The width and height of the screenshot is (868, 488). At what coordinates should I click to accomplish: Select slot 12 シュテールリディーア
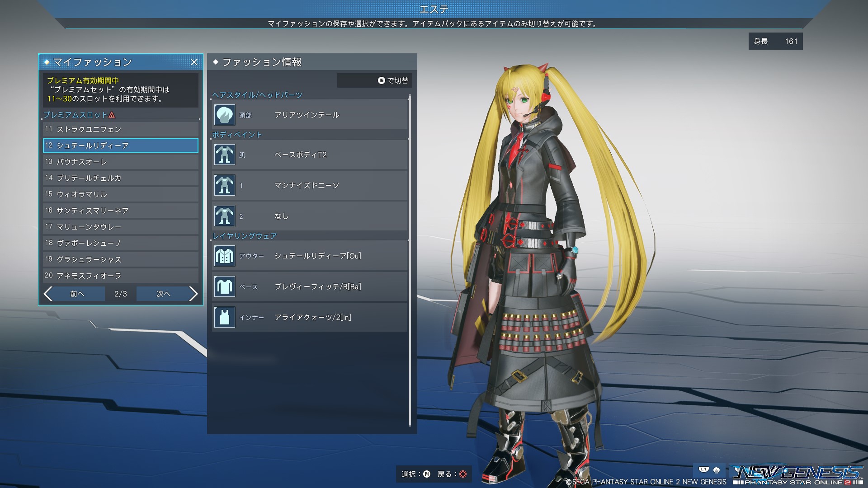tap(121, 145)
